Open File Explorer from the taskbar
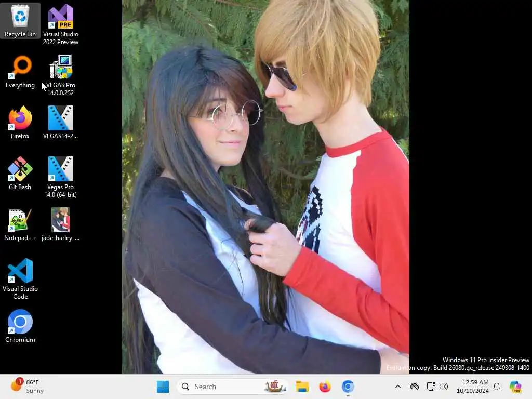This screenshot has height=399, width=532. pos(302,387)
